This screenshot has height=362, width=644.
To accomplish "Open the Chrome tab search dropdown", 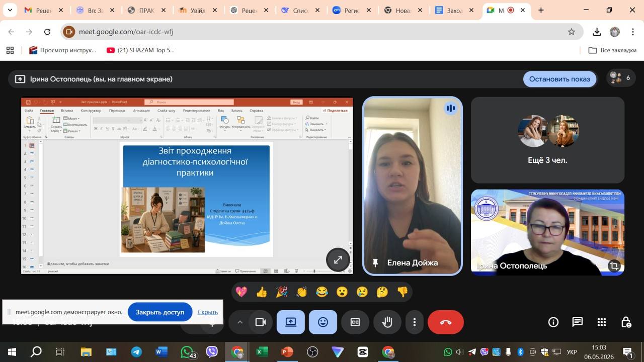I will tap(10, 10).
